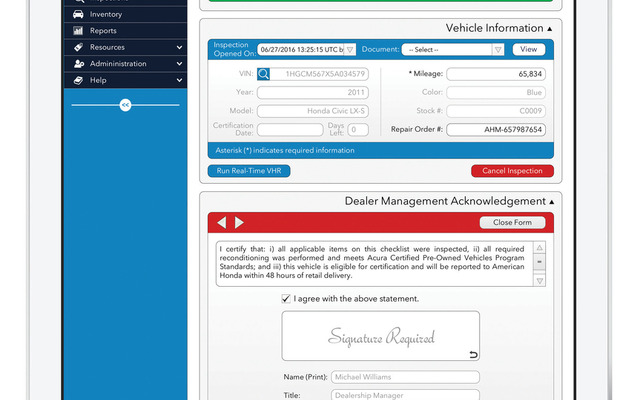The width and height of the screenshot is (640, 400).
Task: Open the Help menu item
Action: coord(125,80)
